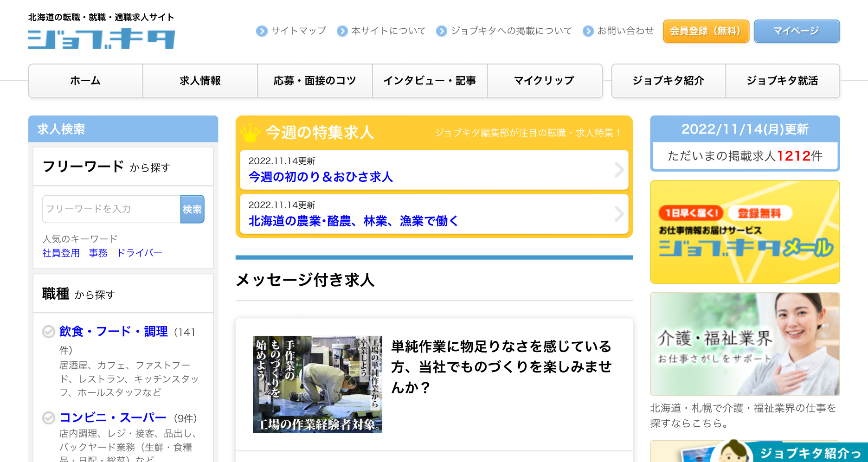Click chevron on 北海道の農業・酪農 row
The image size is (868, 462).
619,214
